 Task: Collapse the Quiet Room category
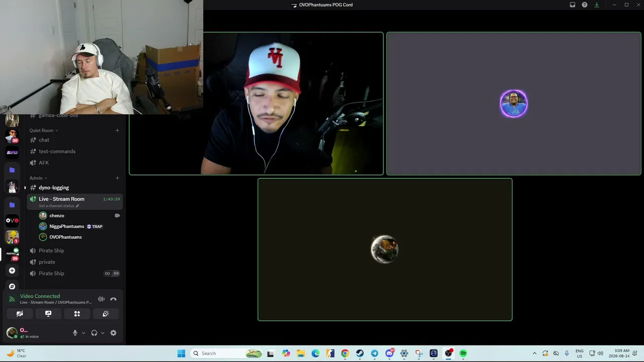[43, 131]
